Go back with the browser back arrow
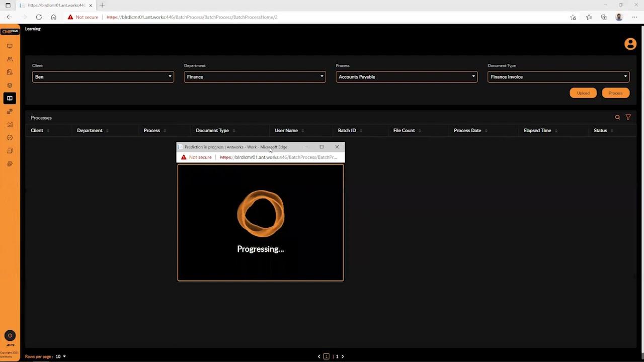The image size is (644, 362). point(9,17)
